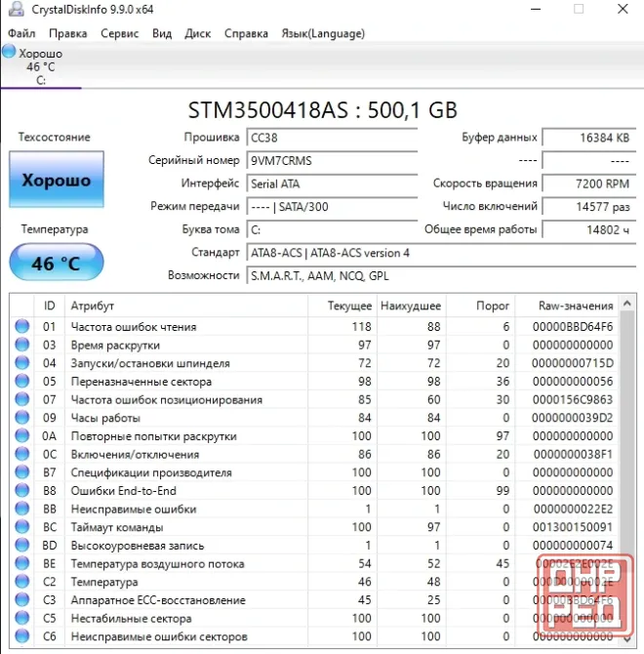Click status icon for Ошибки End-to-End

[x=22, y=490]
